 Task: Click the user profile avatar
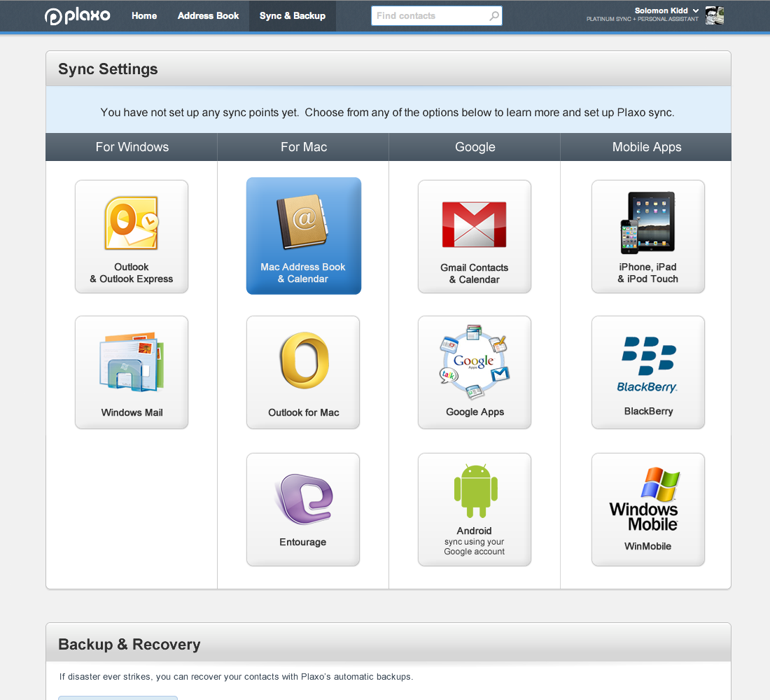coord(715,15)
